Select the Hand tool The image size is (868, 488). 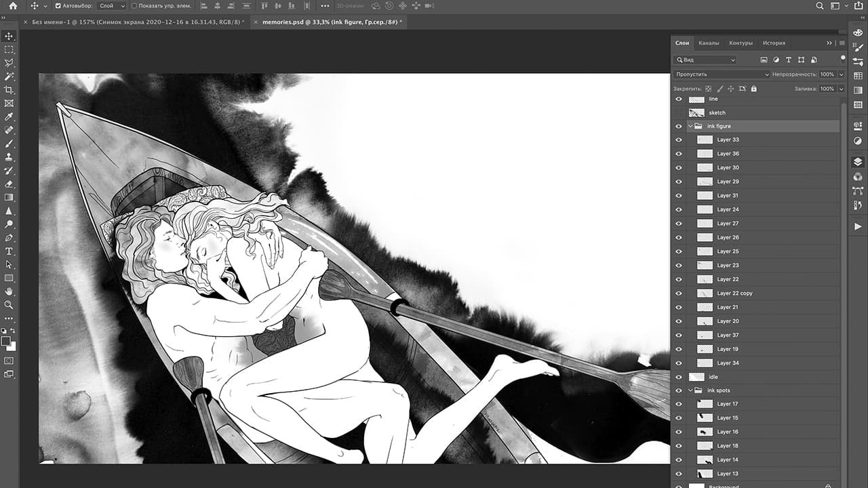tap(9, 291)
